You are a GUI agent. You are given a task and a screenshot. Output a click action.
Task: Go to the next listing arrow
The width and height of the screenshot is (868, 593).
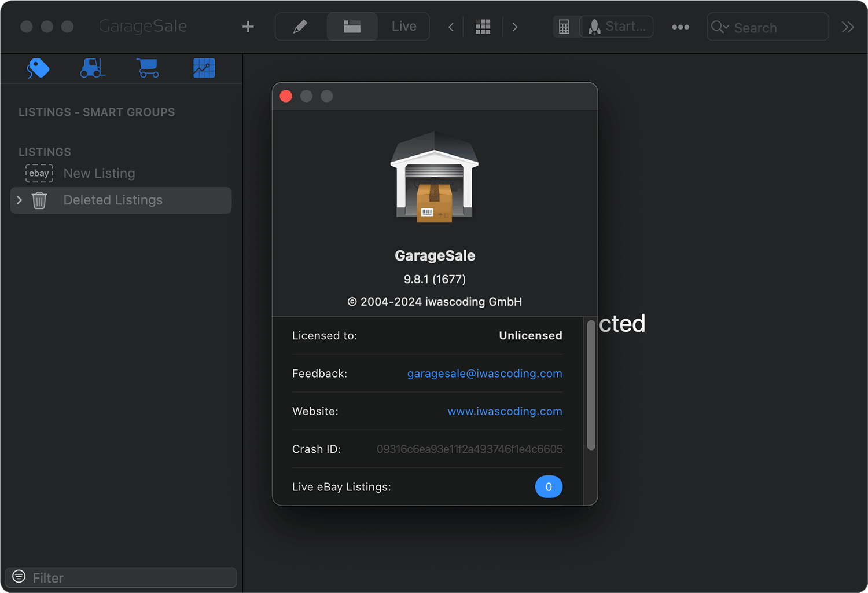pyautogui.click(x=515, y=27)
